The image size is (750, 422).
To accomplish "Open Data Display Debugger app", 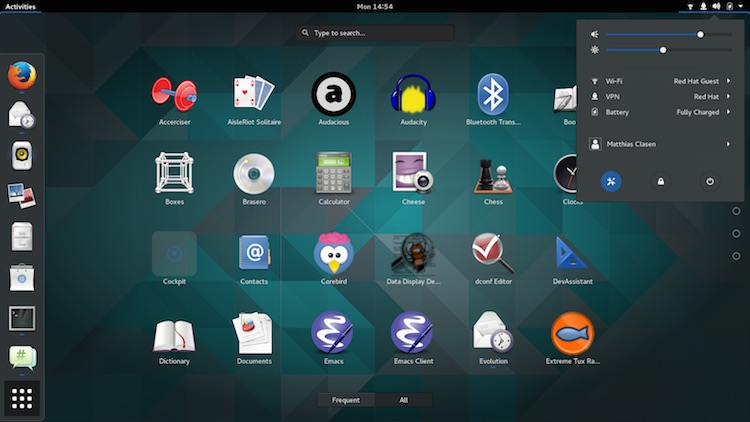I will click(413, 259).
